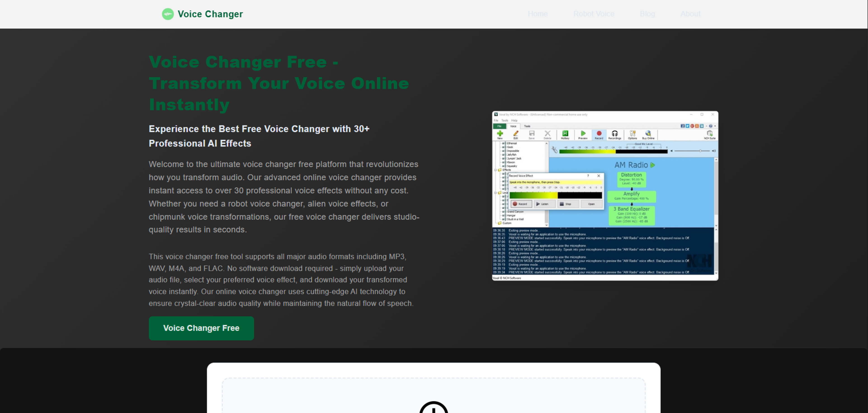Viewport: 868px width, 413px height.
Task: Click the Voice Changer Free button
Action: click(x=201, y=328)
